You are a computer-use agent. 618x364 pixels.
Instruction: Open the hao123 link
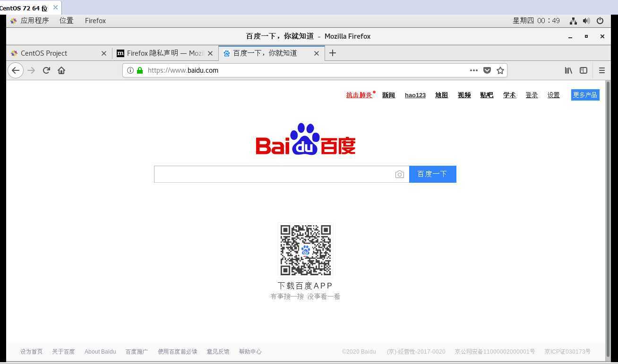pyautogui.click(x=415, y=95)
